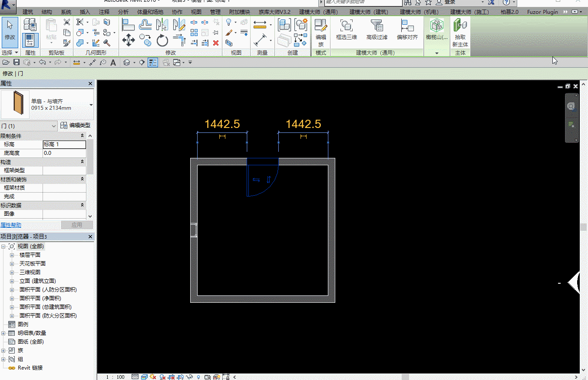Viewport: 588px width, 380px height.
Task: Select the Copy tool with two circles
Action: [145, 41]
